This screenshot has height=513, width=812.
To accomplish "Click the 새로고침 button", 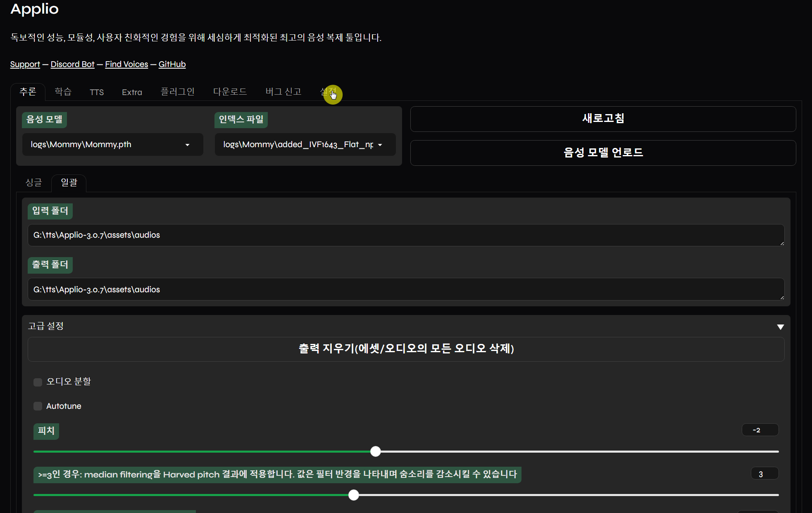I will click(x=603, y=119).
